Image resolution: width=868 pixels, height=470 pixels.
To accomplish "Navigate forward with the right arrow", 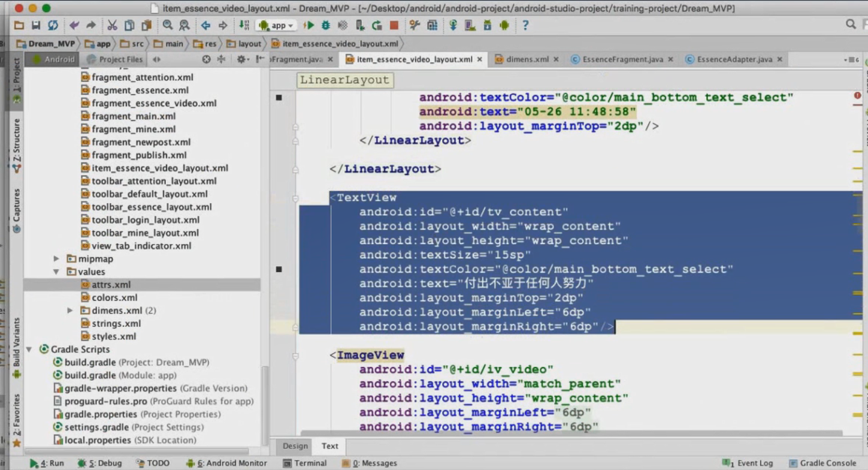I will pyautogui.click(x=223, y=25).
